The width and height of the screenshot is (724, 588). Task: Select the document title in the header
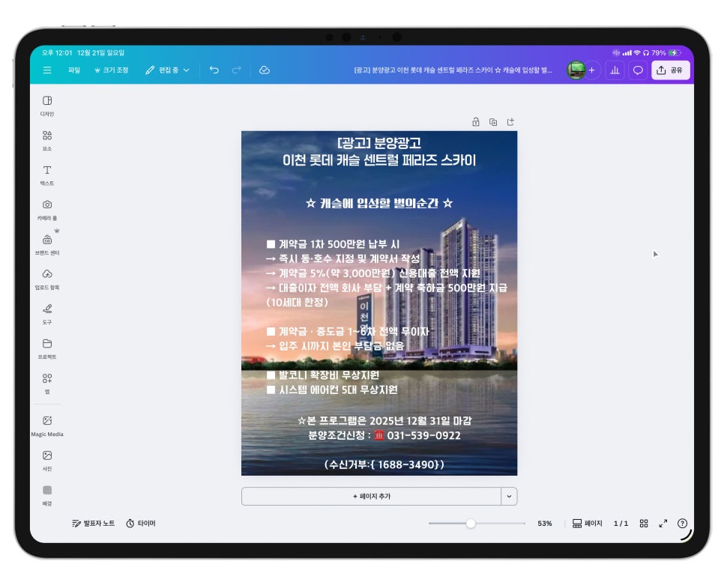coord(453,70)
